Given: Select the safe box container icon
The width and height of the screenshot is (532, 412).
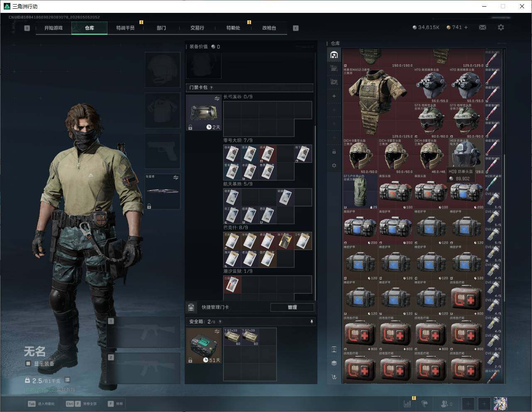Looking at the screenshot, I should pos(203,346).
